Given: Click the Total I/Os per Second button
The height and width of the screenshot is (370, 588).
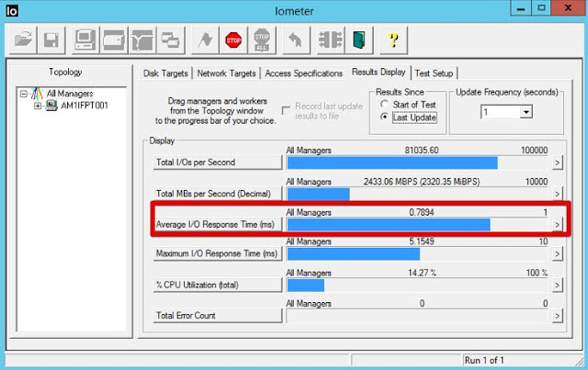Looking at the screenshot, I should click(218, 163).
